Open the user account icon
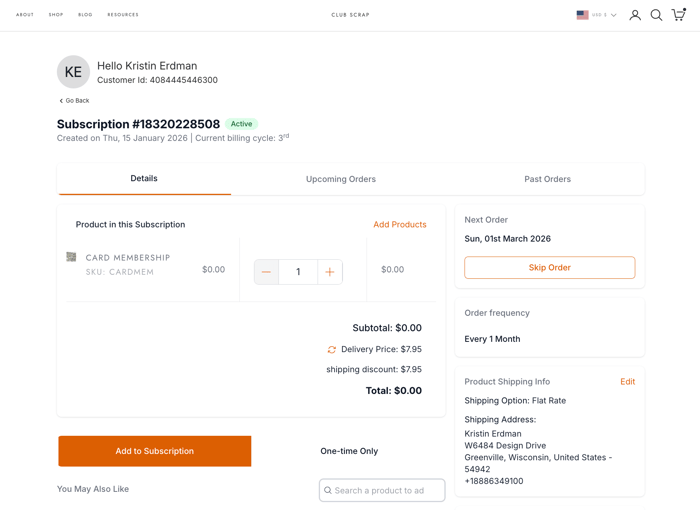Screen dimensions: 700x510 point(635,15)
